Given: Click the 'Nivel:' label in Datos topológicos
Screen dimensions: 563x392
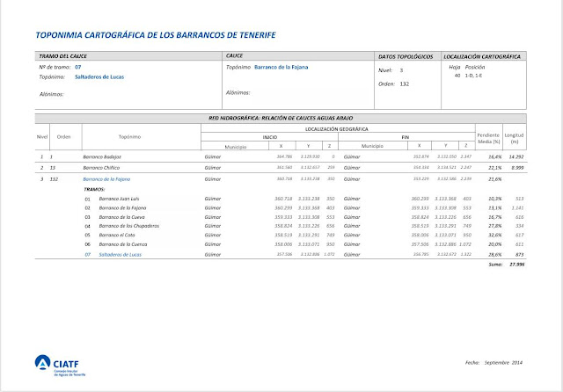Looking at the screenshot, I should tap(385, 70).
